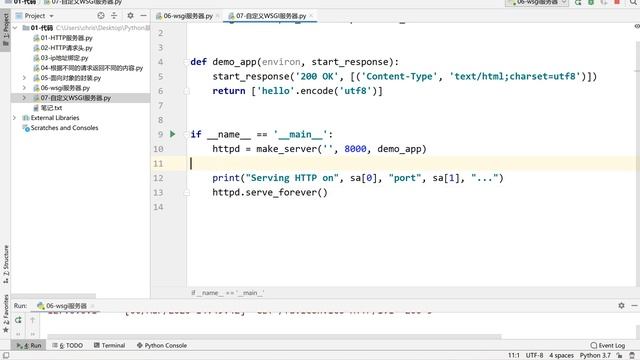Open the Event Log button
The height and width of the screenshot is (360, 640).
tap(608, 345)
